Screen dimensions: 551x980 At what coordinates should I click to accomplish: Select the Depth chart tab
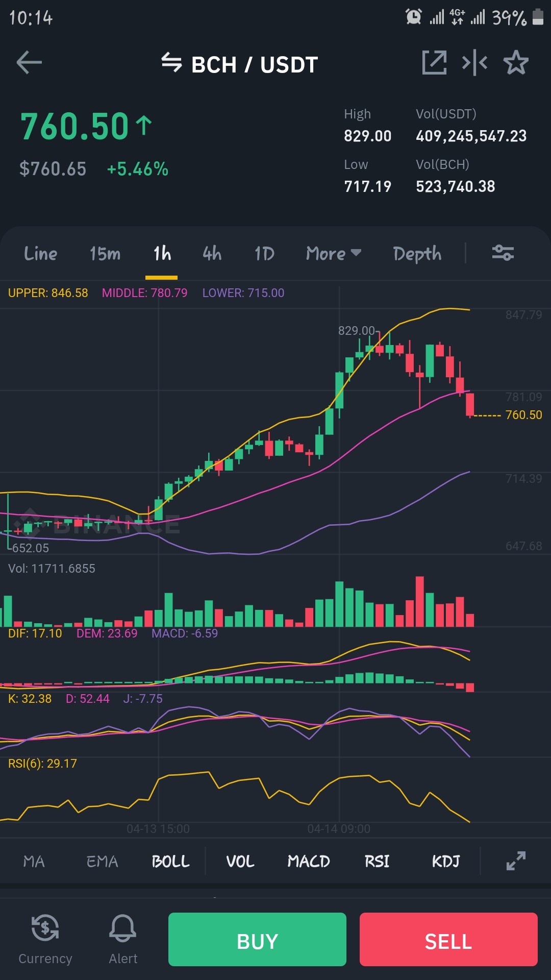click(417, 254)
